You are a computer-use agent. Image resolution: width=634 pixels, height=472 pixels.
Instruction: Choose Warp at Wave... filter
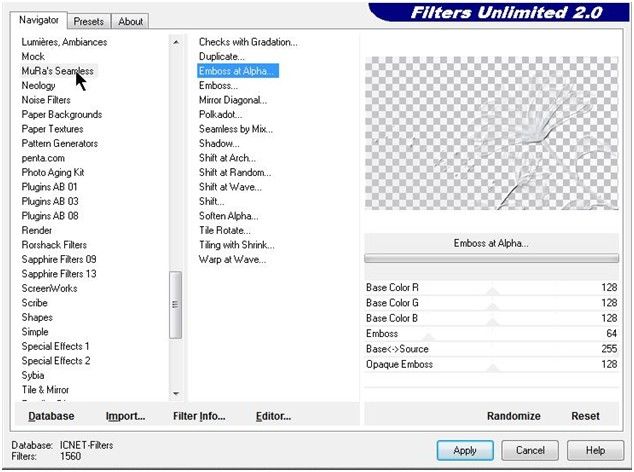pos(232,259)
